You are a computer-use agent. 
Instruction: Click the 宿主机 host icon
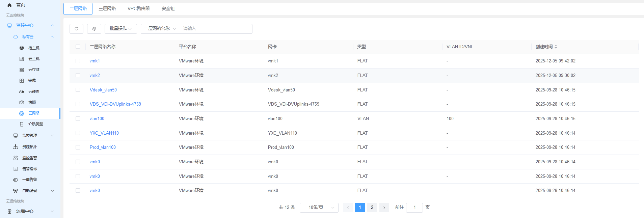22,48
